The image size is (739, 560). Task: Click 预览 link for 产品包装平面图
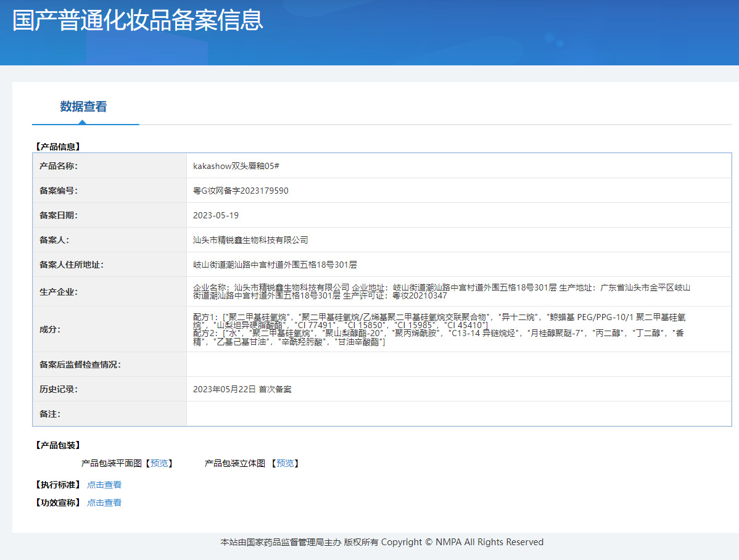[x=159, y=463]
